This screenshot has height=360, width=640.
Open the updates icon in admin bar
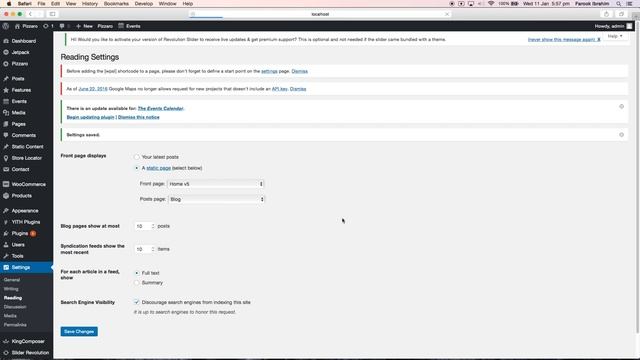point(48,26)
